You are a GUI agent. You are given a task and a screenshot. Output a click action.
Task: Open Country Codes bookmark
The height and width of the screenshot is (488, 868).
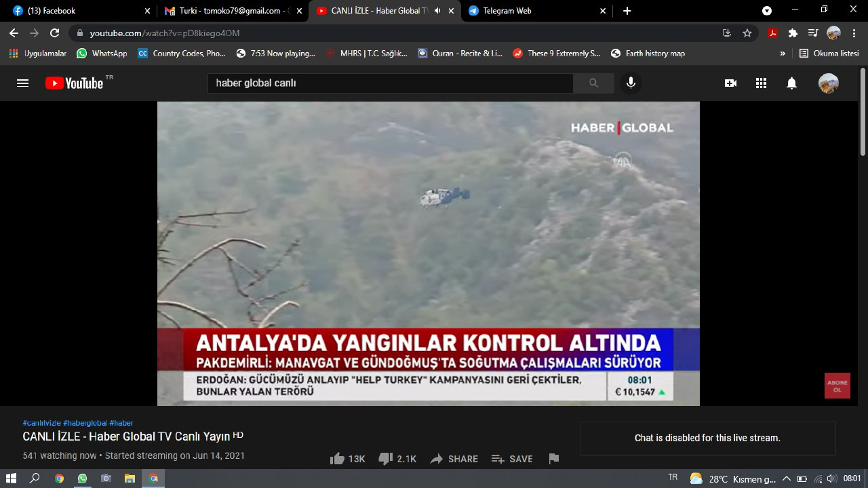182,53
